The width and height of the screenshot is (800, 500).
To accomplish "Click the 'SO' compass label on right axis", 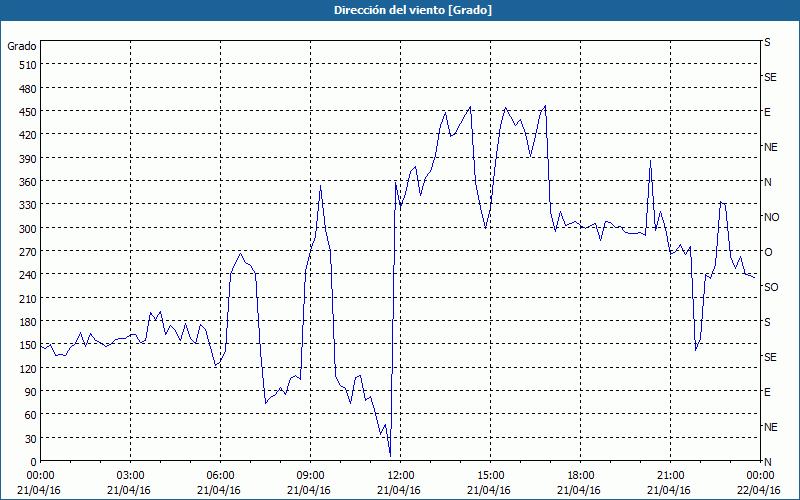I will tap(771, 287).
